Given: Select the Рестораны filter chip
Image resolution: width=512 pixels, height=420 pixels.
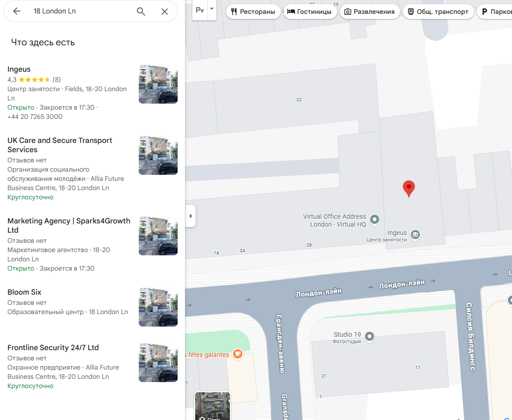Looking at the screenshot, I should point(253,12).
